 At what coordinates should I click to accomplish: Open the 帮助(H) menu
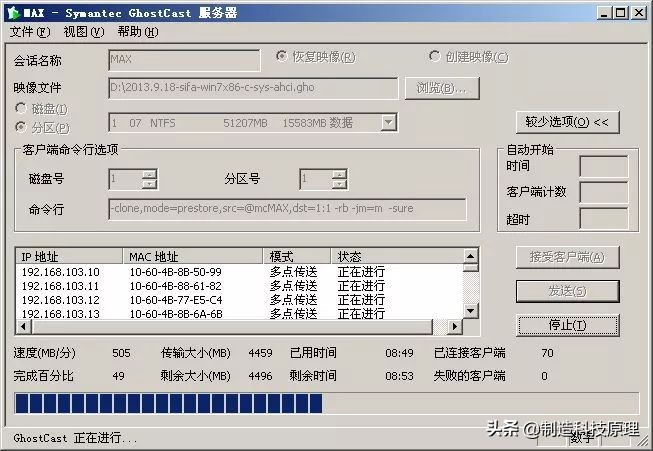coord(138,32)
